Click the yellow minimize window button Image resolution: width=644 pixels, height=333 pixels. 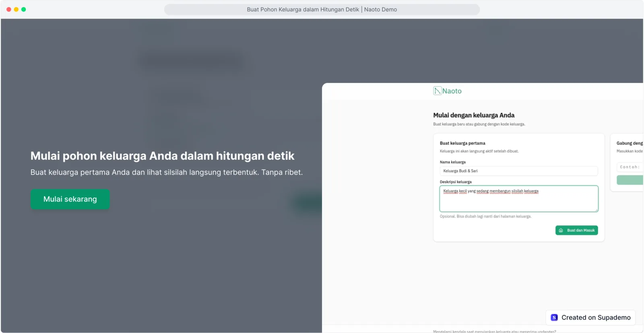16,9
